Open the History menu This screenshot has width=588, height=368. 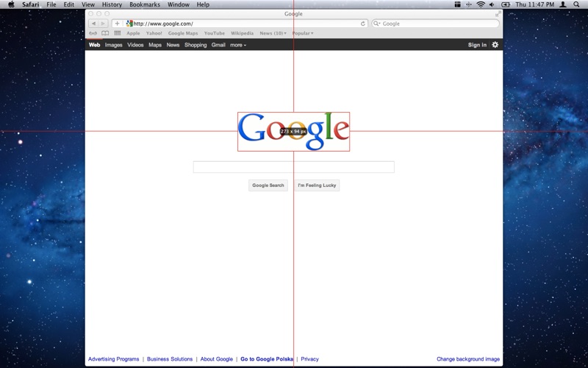[x=112, y=4]
